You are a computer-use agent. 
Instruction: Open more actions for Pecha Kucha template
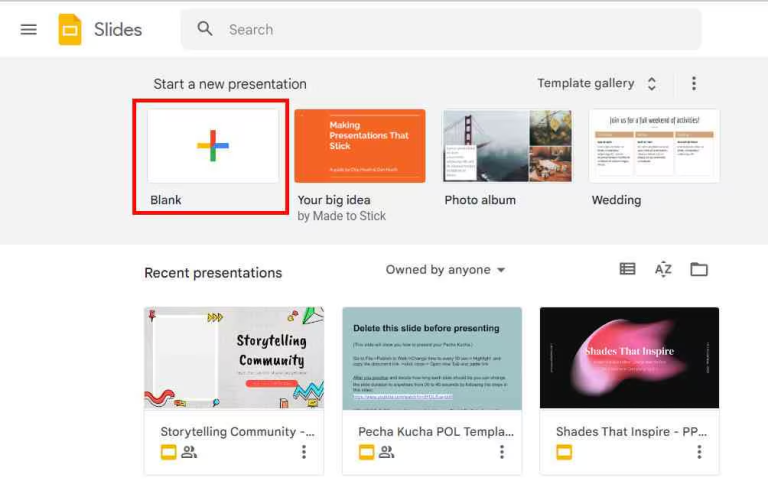(502, 452)
